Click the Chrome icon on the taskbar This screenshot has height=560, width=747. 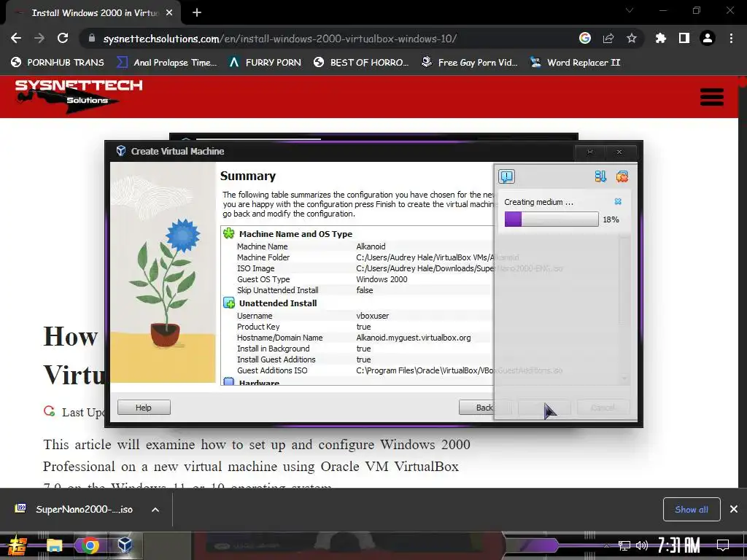pos(90,545)
